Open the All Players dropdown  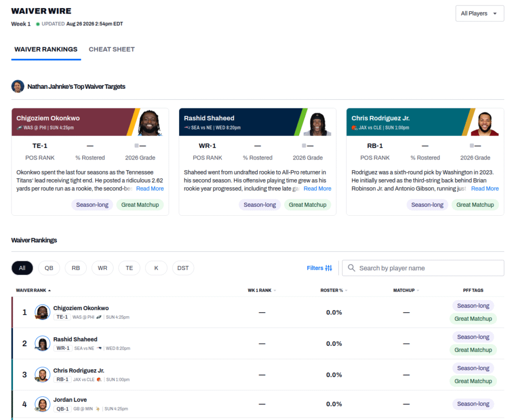click(479, 14)
